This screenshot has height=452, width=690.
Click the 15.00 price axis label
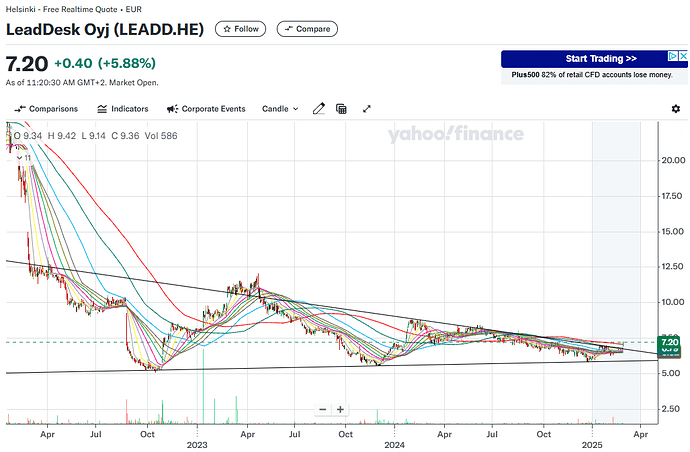pos(673,232)
